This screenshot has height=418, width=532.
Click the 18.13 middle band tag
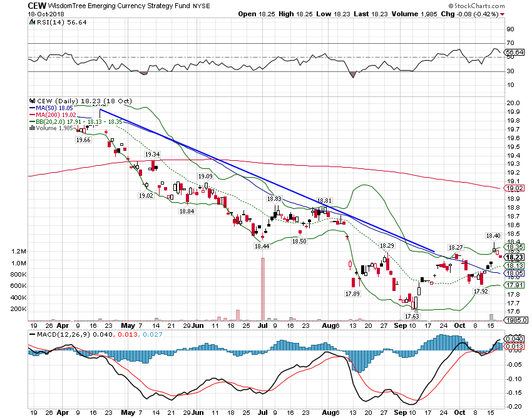514,266
